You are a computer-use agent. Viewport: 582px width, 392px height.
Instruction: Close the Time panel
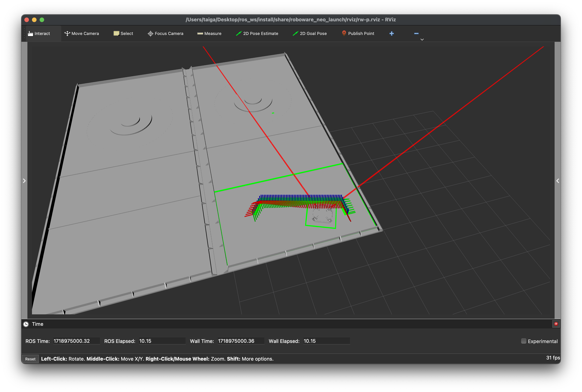point(556,324)
